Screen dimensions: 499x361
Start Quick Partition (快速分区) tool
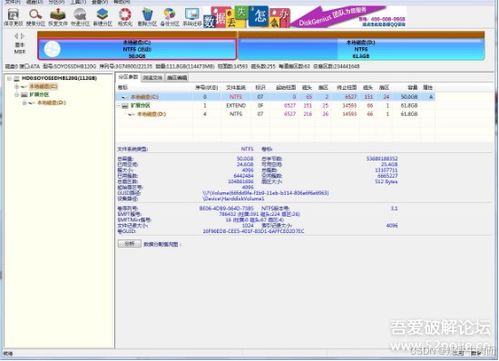tap(80, 17)
